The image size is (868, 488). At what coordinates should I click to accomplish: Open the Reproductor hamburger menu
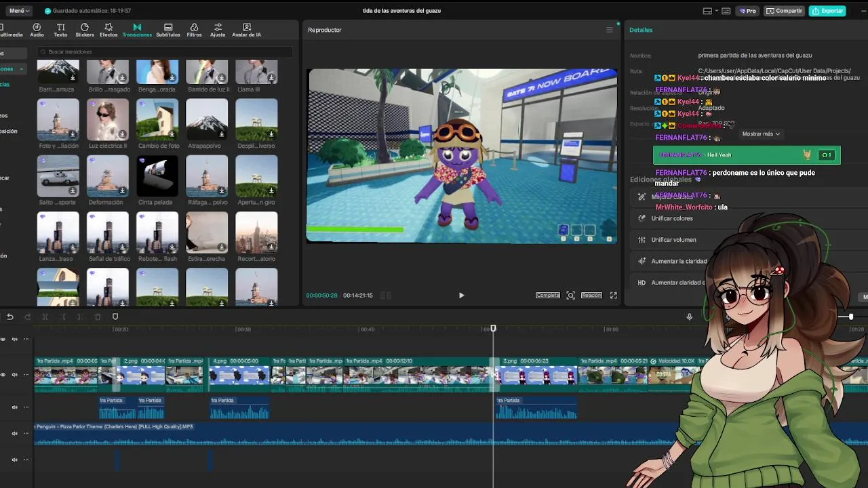coord(609,30)
